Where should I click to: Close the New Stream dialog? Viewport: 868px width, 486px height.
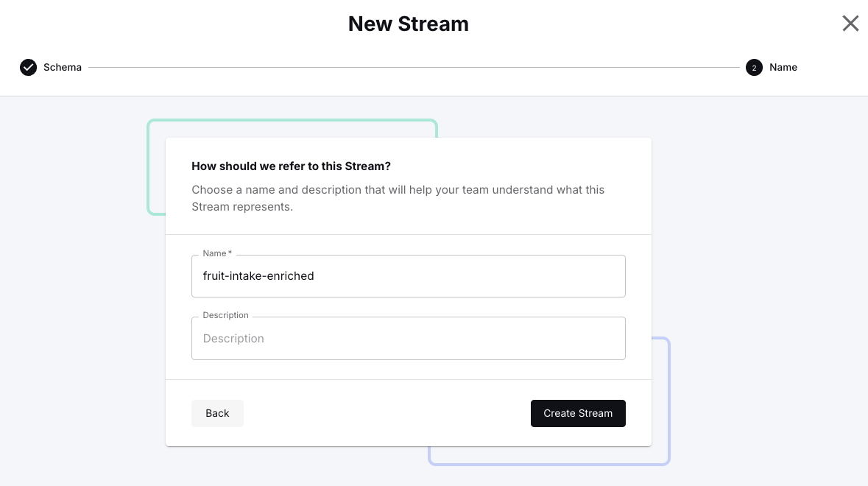point(850,24)
